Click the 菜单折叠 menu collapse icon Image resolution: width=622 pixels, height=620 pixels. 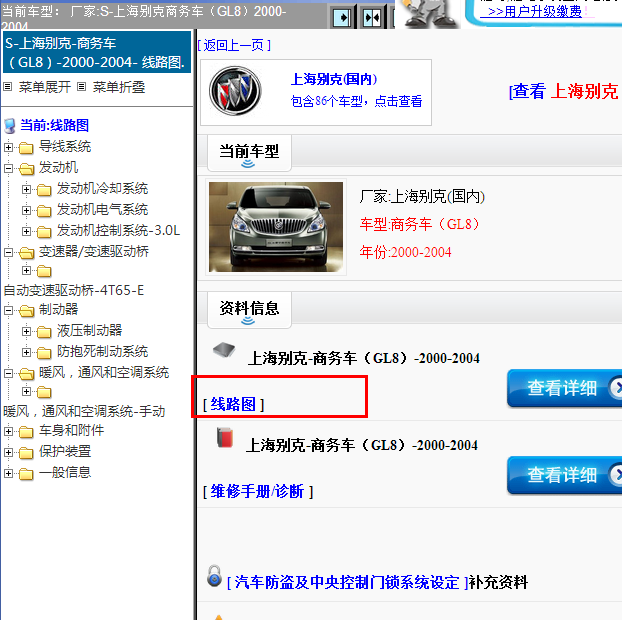coord(81,86)
